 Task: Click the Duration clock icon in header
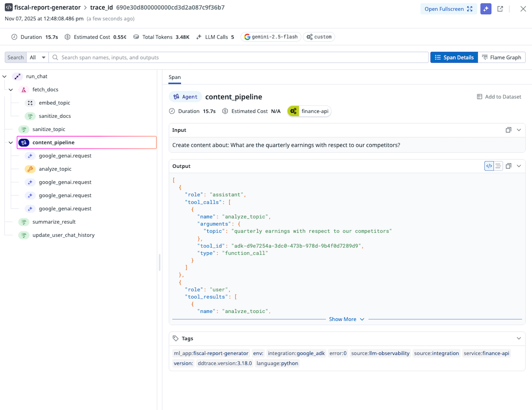coord(14,37)
